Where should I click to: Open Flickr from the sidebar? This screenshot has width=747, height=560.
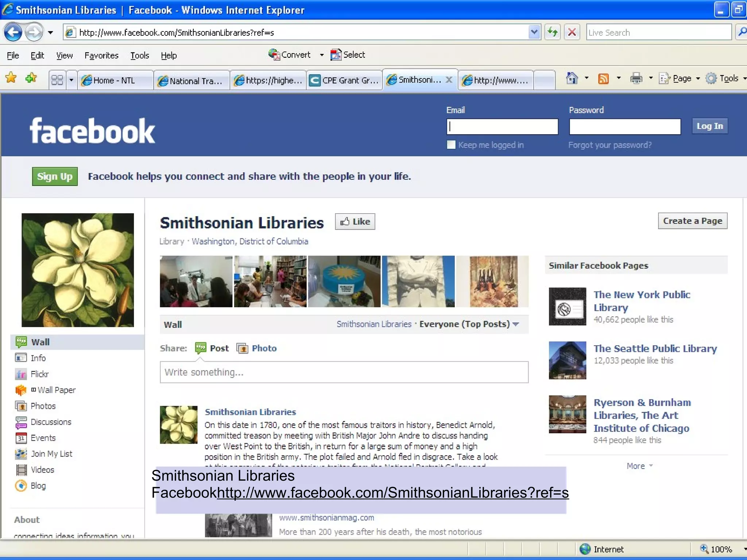point(39,374)
